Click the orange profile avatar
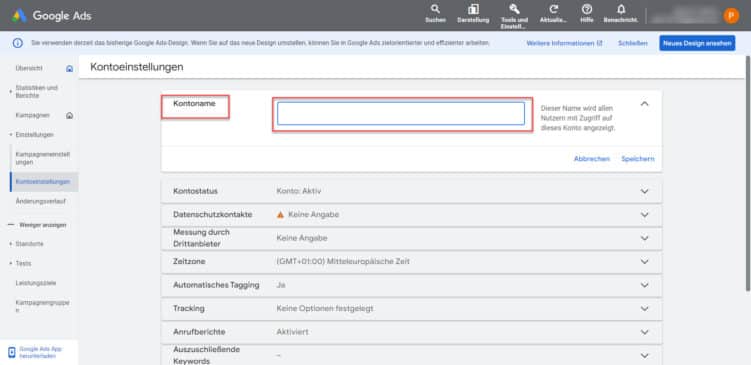751x365 pixels. (731, 16)
